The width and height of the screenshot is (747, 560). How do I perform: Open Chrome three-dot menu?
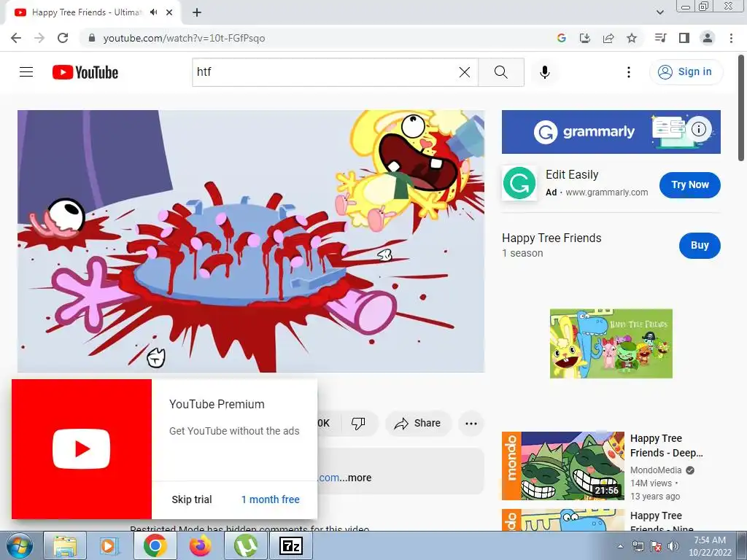[731, 38]
